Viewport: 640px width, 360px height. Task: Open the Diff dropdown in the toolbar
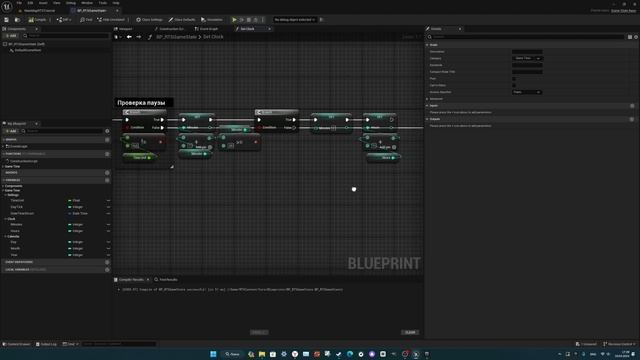pyautogui.click(x=64, y=20)
